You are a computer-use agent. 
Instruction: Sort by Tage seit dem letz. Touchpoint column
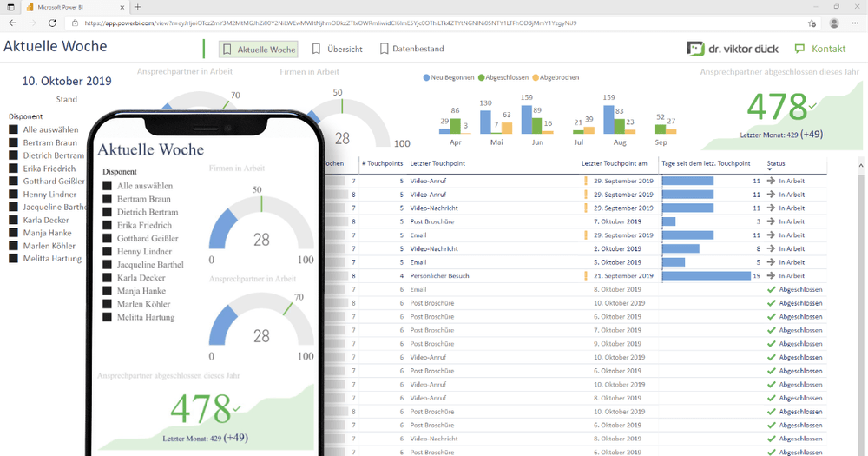tap(705, 163)
